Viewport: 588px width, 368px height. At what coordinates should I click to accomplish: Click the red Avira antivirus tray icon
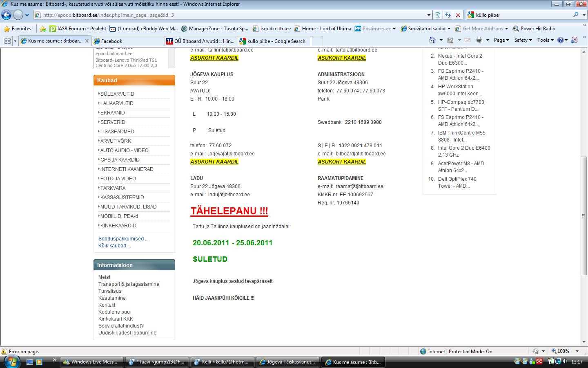pyautogui.click(x=539, y=361)
